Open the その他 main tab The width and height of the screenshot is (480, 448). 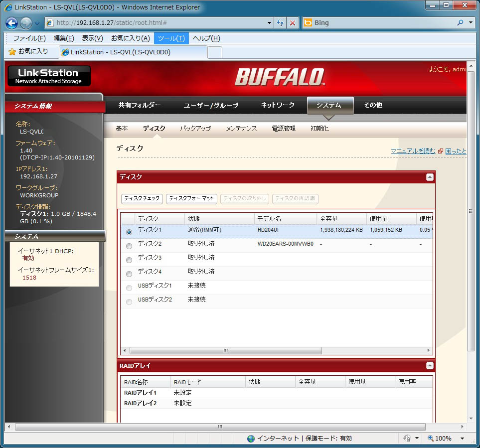click(x=373, y=105)
